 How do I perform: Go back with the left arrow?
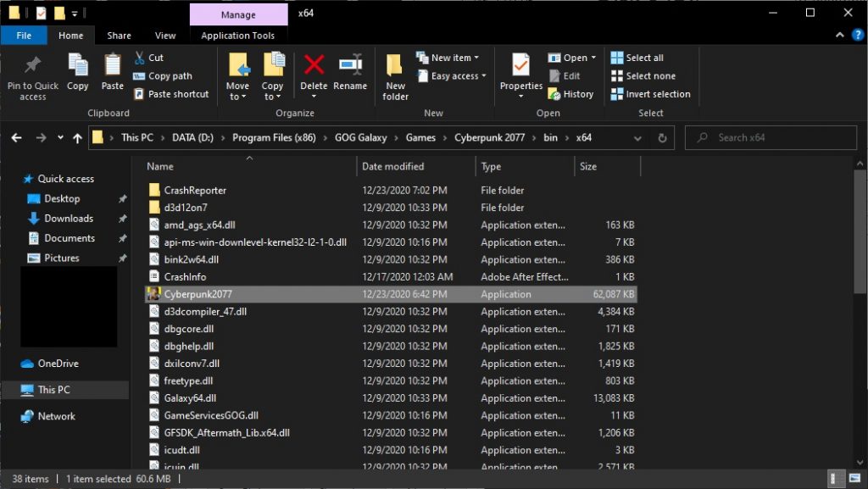17,138
